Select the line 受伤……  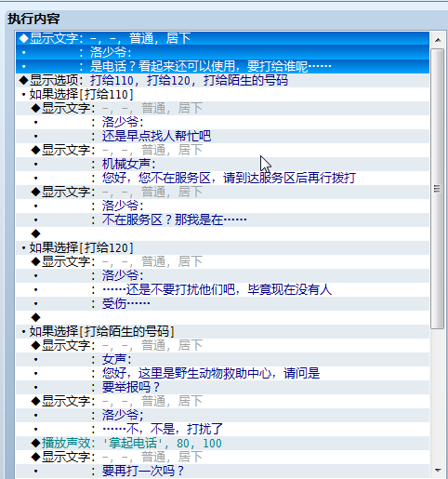[222, 303]
